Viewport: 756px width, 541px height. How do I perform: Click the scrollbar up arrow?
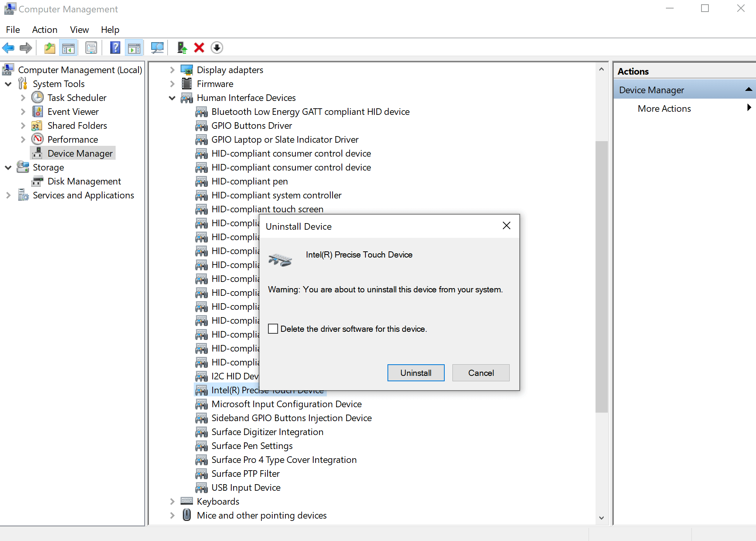coord(601,69)
